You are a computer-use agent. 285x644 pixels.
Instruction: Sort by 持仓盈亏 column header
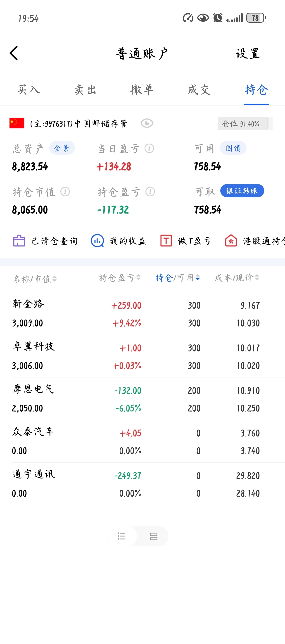[x=120, y=278]
